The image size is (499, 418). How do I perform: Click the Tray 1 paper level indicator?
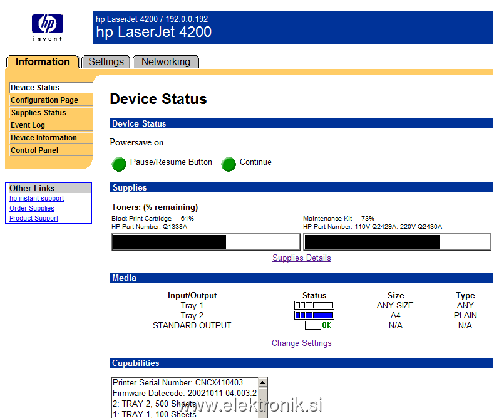(313, 305)
